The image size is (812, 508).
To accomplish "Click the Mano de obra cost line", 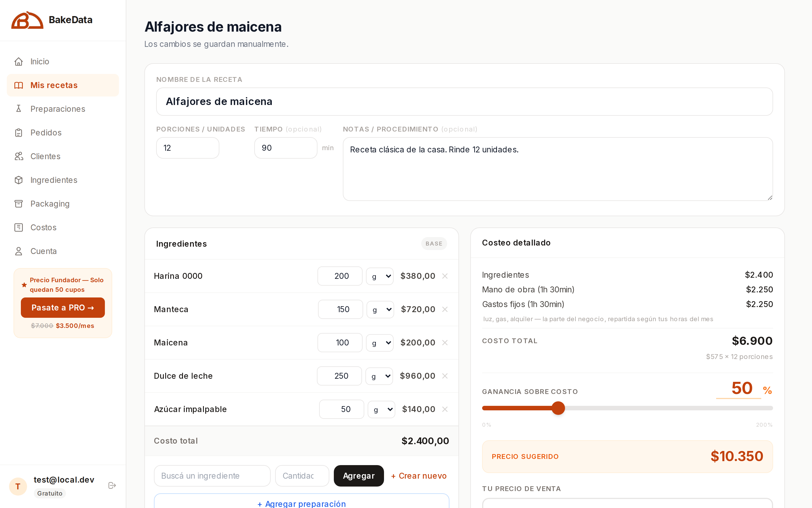I will click(x=627, y=290).
